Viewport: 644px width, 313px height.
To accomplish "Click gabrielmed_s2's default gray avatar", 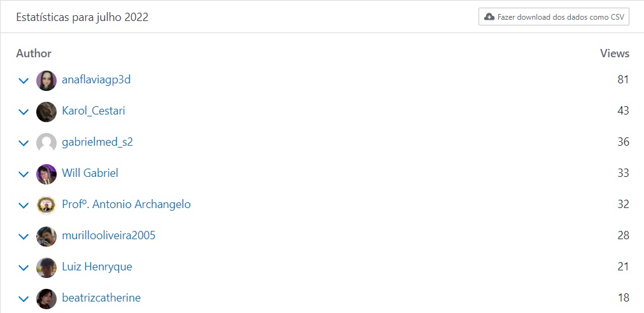I will pos(46,143).
